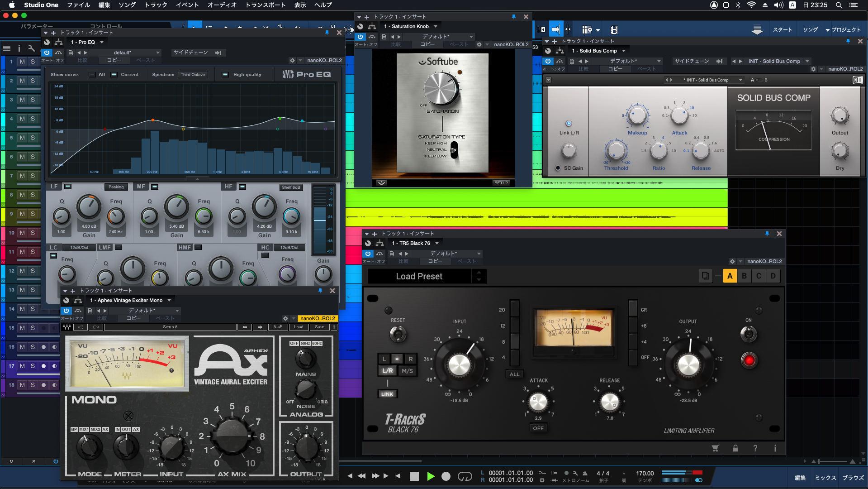The height and width of the screenshot is (489, 868).
Task: Bypass the Aphex Vintage Exciter power button
Action: click(66, 311)
